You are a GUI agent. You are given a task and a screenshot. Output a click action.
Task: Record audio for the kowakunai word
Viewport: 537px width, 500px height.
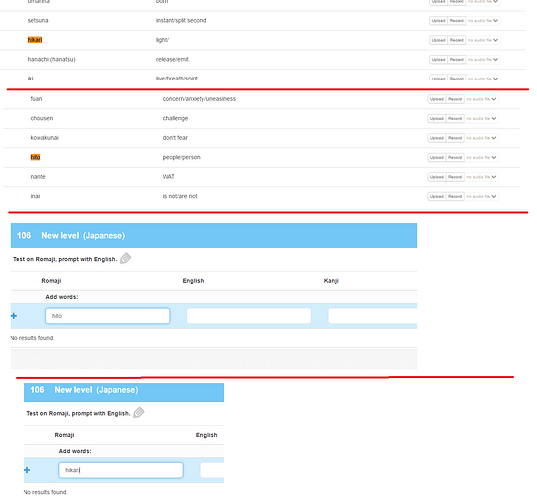pyautogui.click(x=455, y=138)
